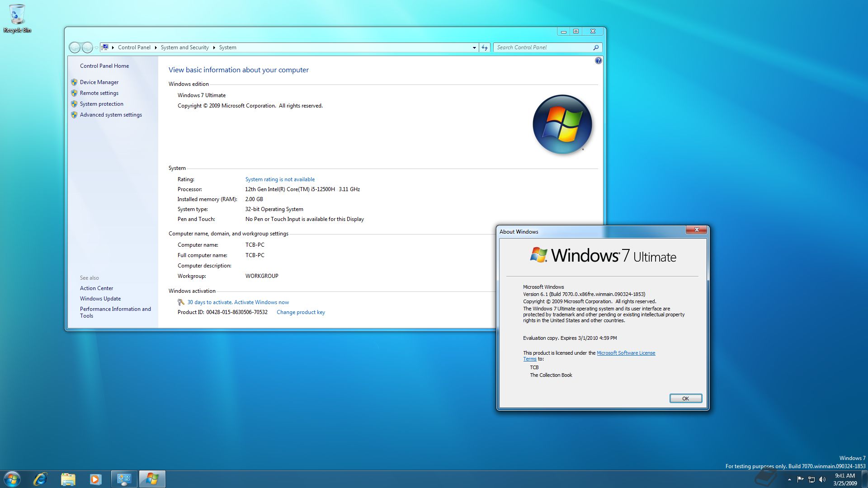
Task: Click OK in About Windows dialog
Action: click(685, 399)
